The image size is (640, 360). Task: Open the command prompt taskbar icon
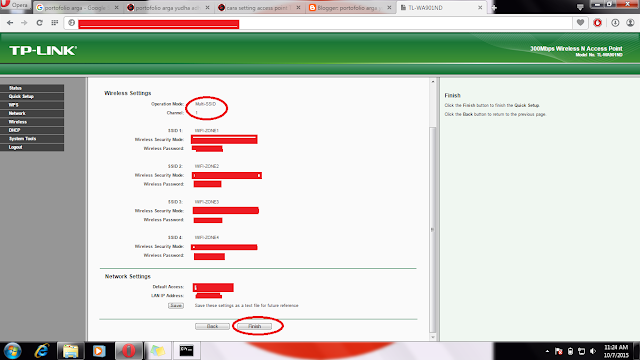pyautogui.click(x=187, y=351)
